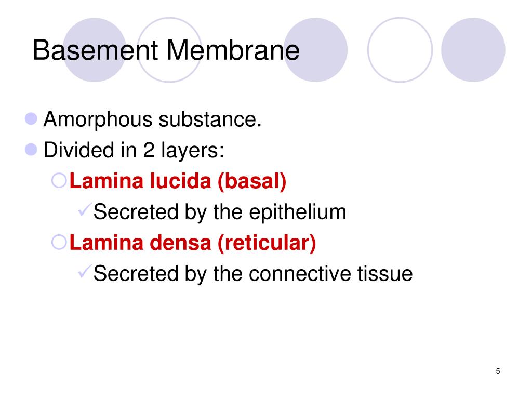The image size is (532, 399).
Task: Select the bullet before Amorphous substance
Action: point(31,119)
